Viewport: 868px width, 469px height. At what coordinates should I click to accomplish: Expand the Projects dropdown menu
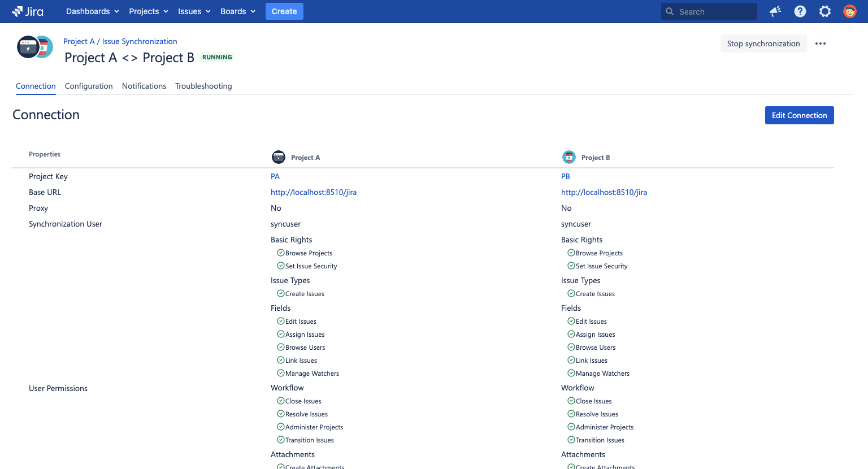[149, 11]
